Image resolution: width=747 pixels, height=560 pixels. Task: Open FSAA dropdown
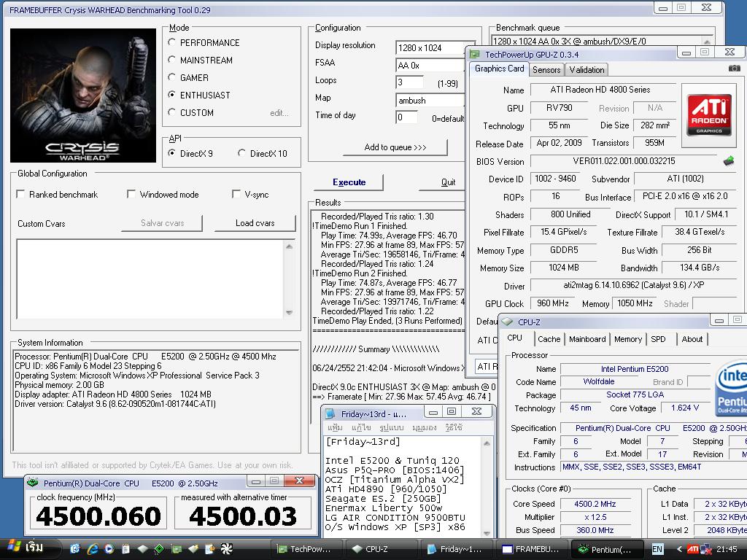(430, 65)
